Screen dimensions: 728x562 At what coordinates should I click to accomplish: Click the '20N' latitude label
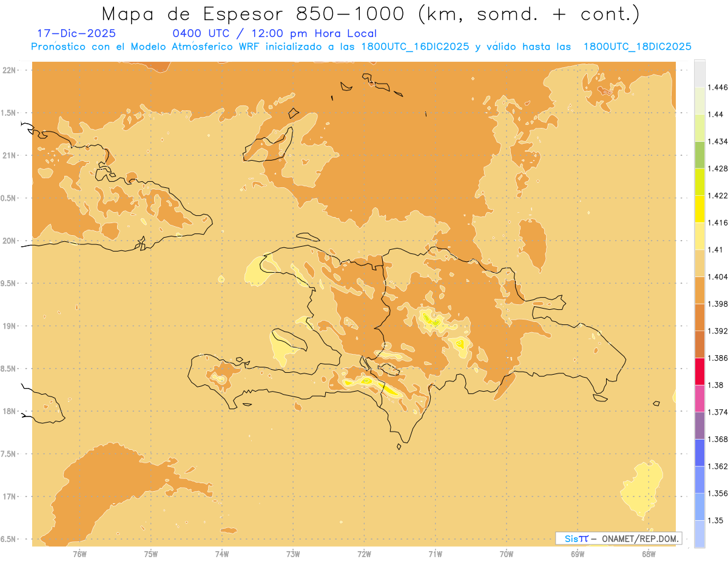(10, 241)
